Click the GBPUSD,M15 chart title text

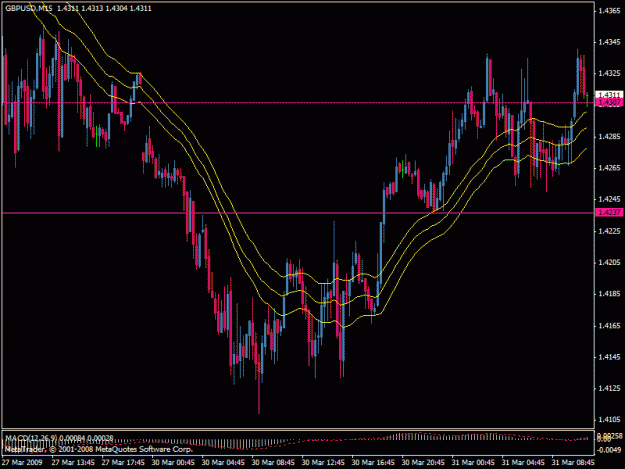(29, 8)
